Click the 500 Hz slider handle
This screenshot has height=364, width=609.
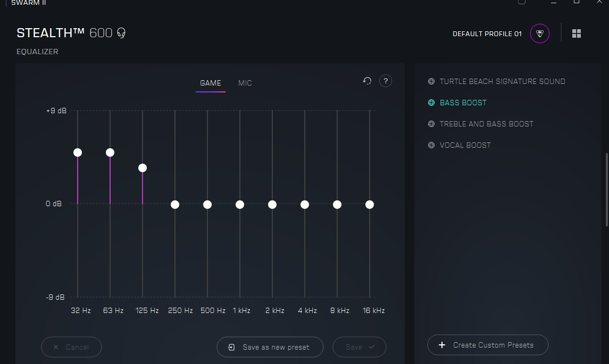(207, 205)
